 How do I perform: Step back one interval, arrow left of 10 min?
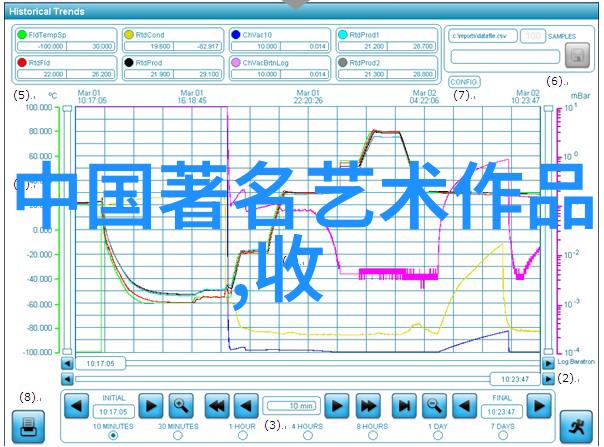246,406
